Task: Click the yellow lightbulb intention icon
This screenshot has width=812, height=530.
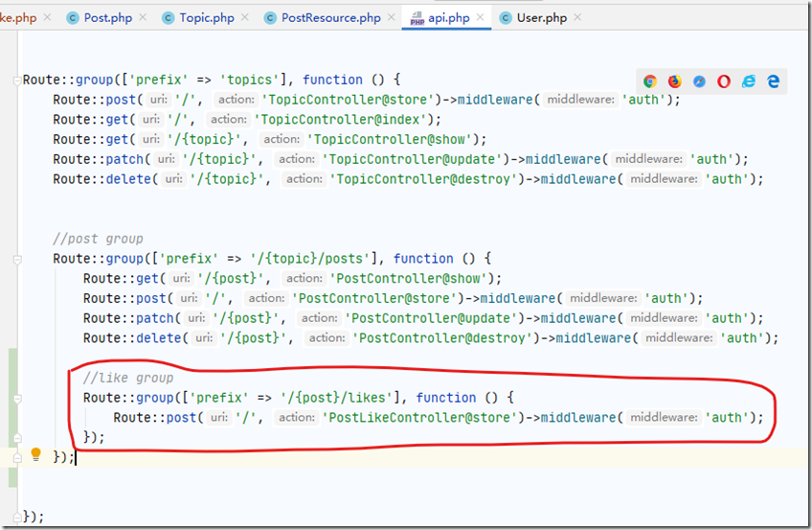Action: [x=35, y=454]
